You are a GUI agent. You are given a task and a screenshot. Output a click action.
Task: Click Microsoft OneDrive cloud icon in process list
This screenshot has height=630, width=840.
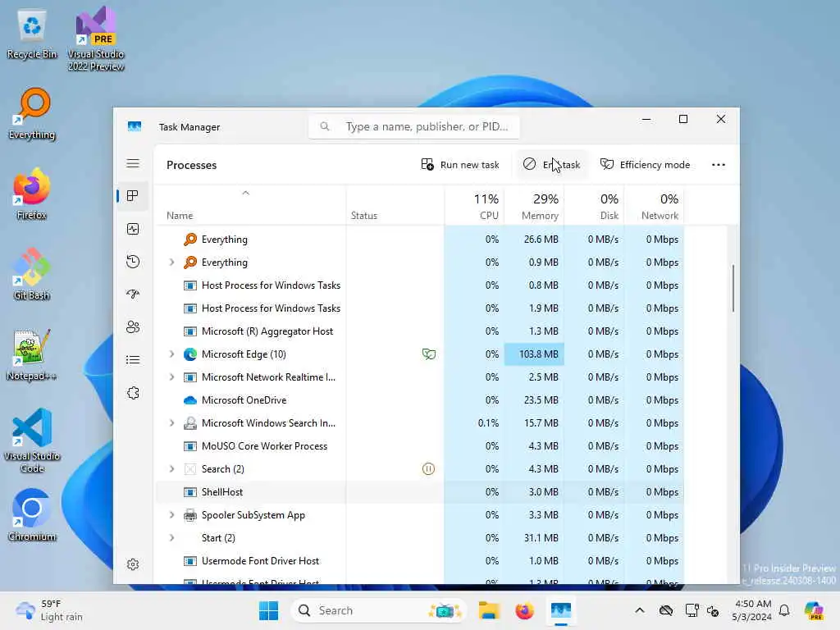coord(190,400)
